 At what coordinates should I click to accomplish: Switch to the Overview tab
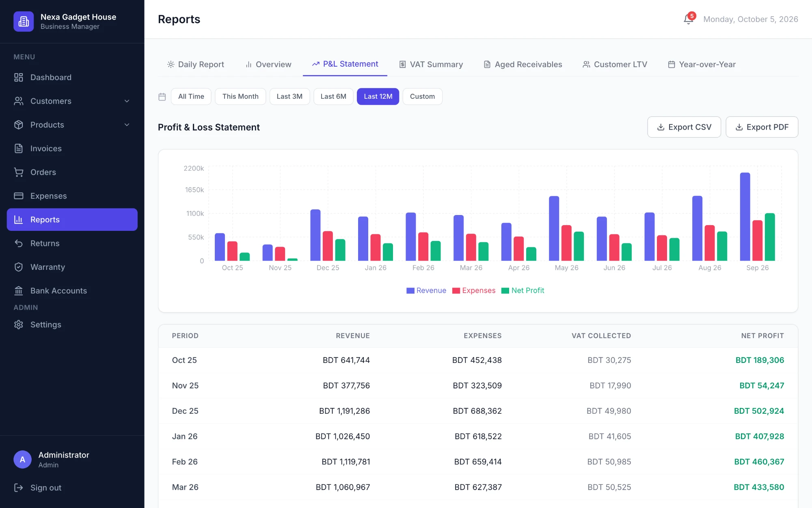268,64
